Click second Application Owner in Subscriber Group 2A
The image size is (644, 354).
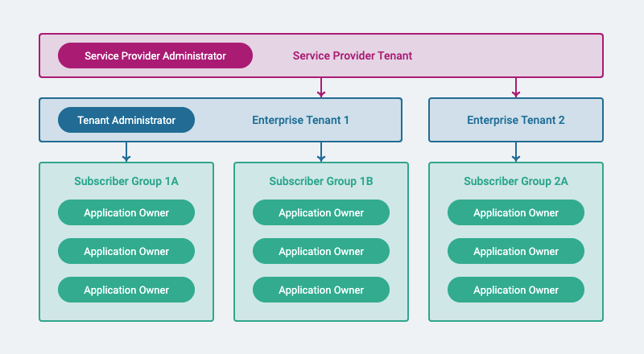click(516, 251)
